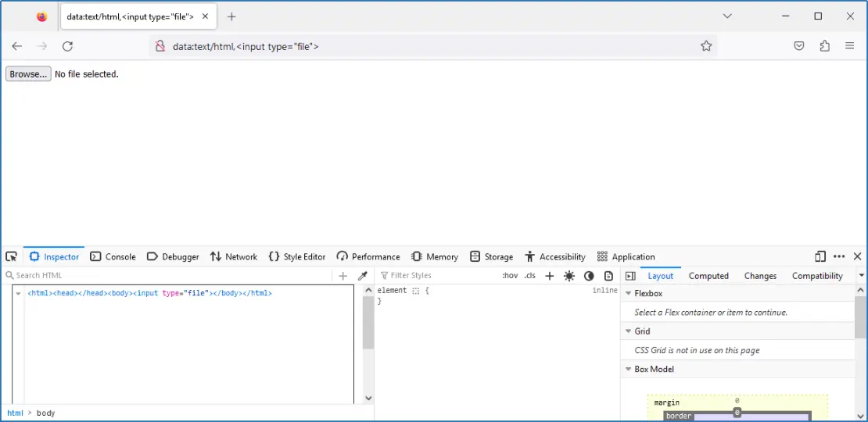Open the Storage tab

492,256
